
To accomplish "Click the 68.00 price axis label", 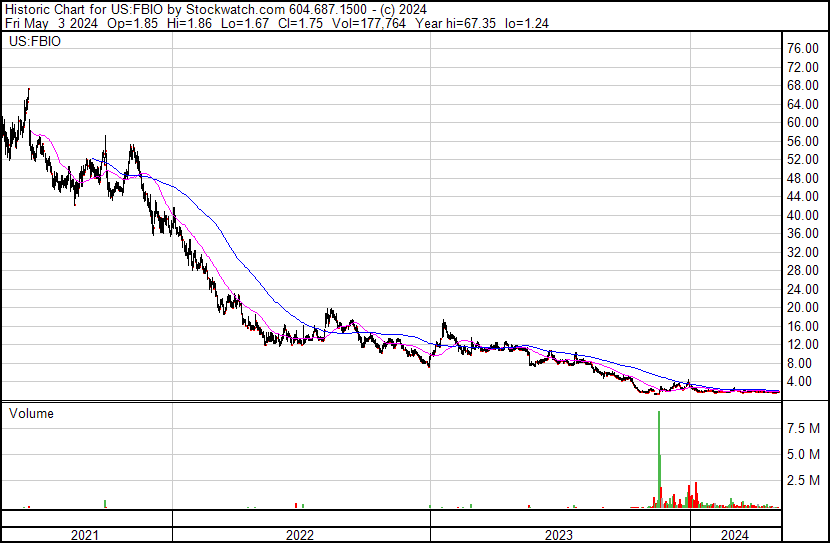I will pos(803,86).
